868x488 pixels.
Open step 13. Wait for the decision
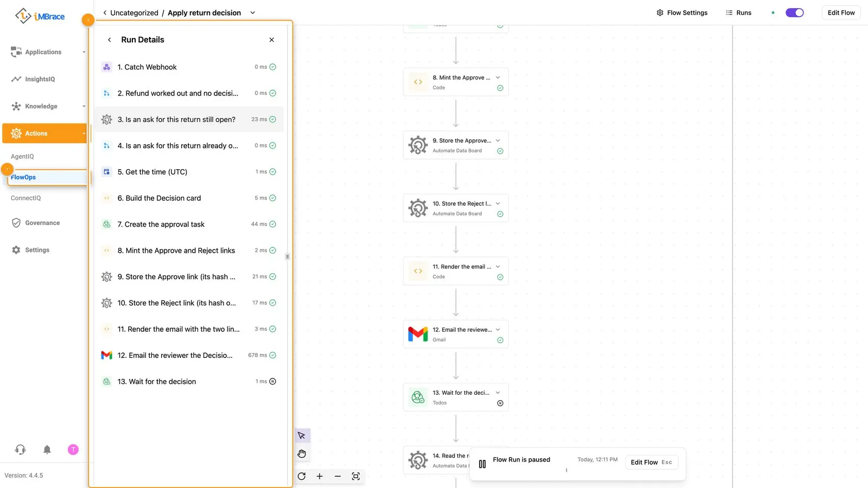click(x=189, y=382)
